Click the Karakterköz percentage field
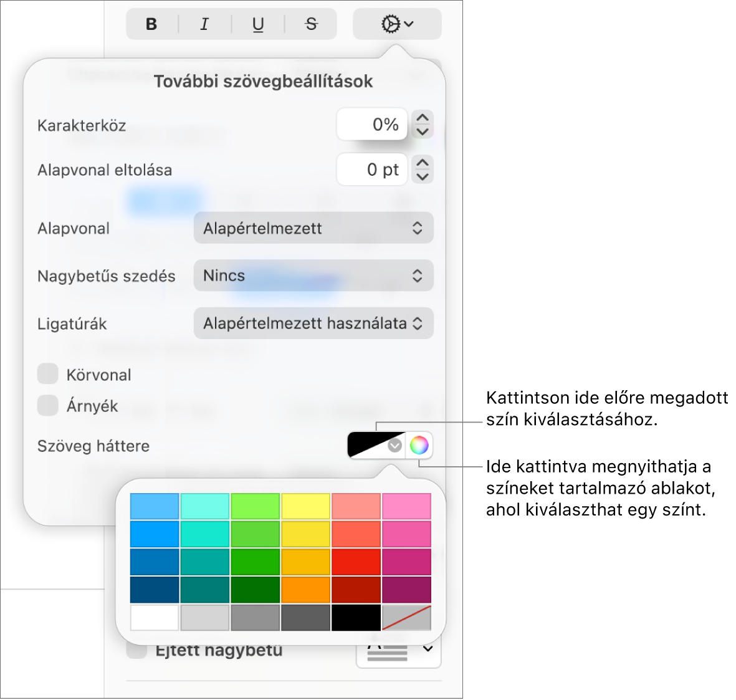 coord(372,125)
